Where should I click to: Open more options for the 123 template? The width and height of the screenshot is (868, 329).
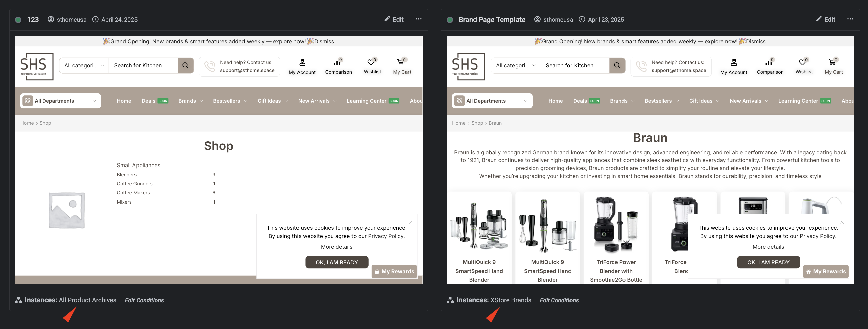[x=418, y=19]
